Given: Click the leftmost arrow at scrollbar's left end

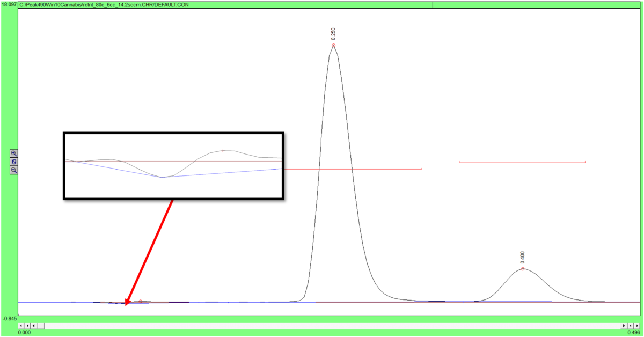Looking at the screenshot, I should point(21,326).
